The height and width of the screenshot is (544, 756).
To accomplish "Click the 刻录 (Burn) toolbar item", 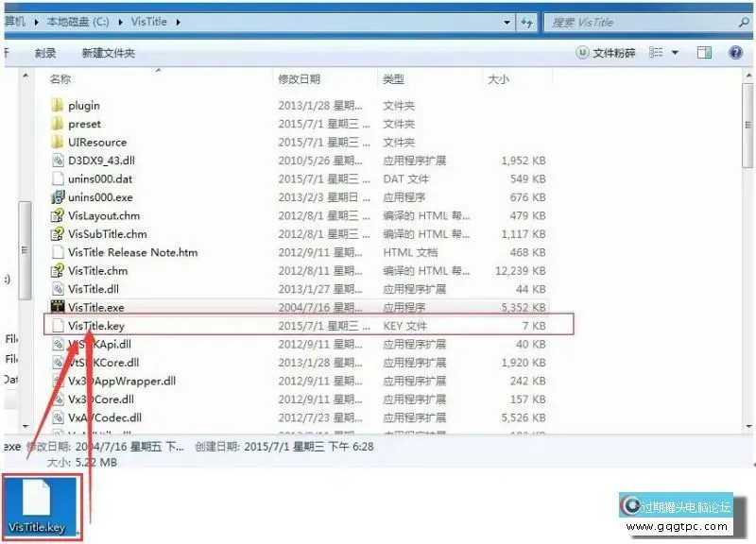I will pyautogui.click(x=44, y=53).
